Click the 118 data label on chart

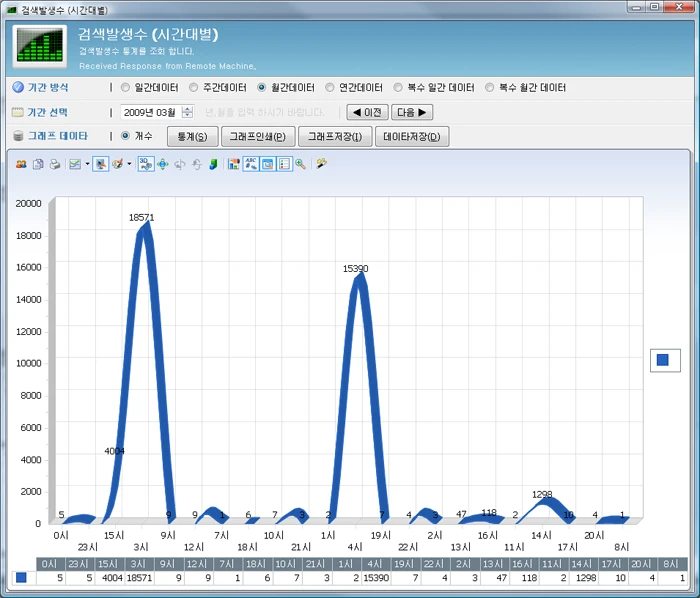point(489,513)
